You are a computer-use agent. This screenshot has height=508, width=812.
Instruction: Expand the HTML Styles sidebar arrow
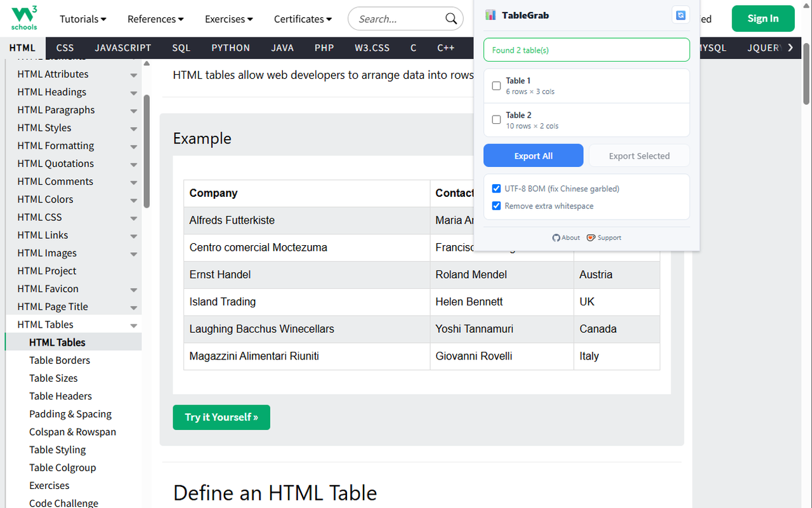click(x=134, y=128)
